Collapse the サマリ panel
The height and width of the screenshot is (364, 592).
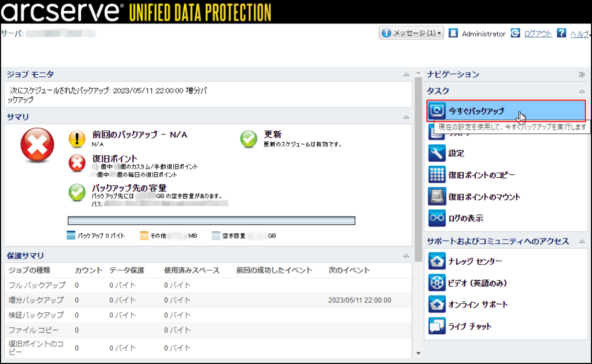click(406, 117)
